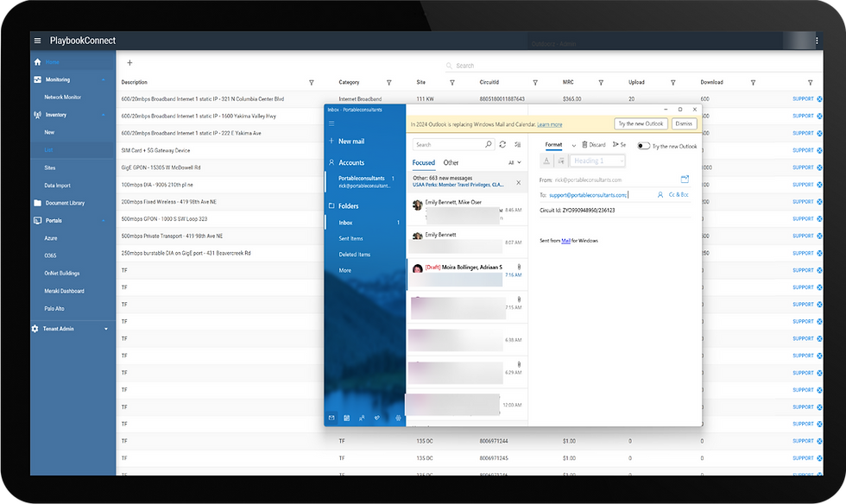This screenshot has width=846, height=504.
Task: Click the Mail link in signature
Action: (565, 241)
